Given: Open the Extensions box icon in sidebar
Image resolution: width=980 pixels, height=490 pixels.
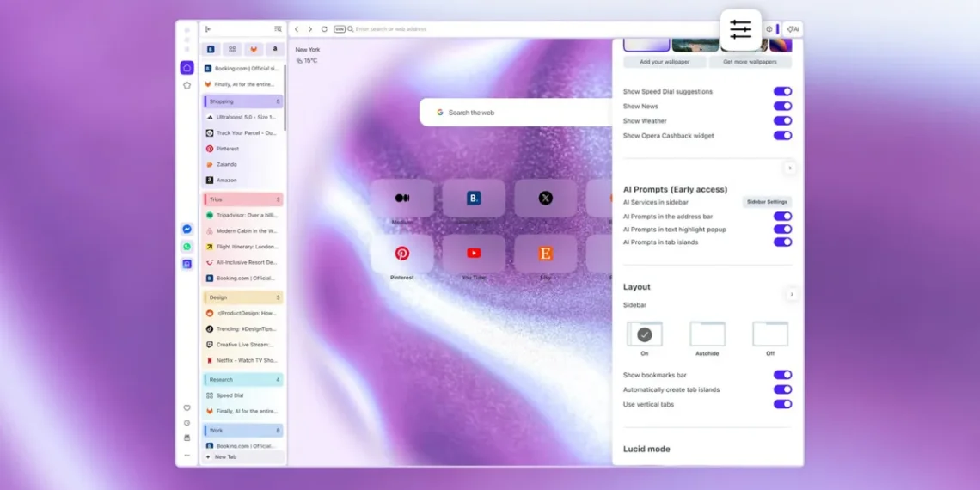Looking at the screenshot, I should click(x=187, y=438).
